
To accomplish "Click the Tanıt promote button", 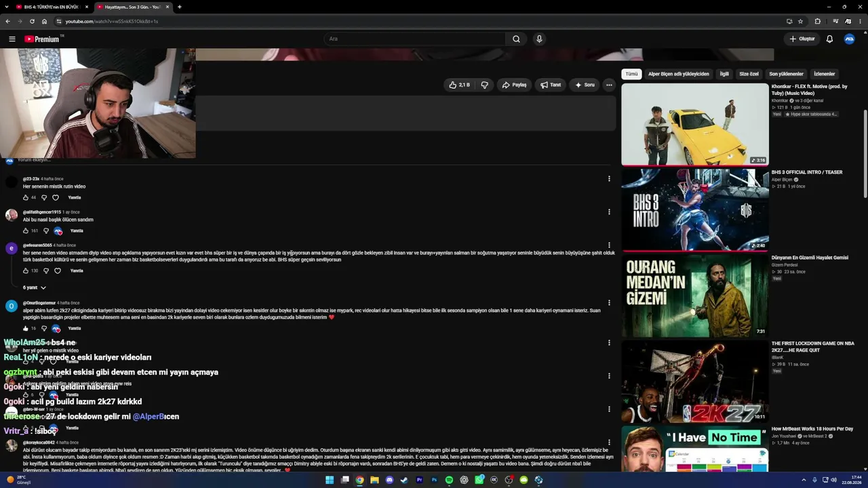I will click(x=551, y=85).
